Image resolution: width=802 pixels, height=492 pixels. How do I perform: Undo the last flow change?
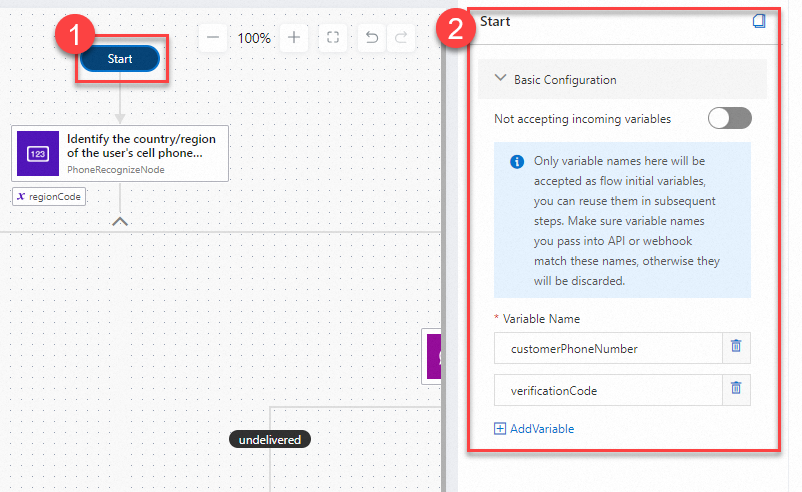[372, 38]
